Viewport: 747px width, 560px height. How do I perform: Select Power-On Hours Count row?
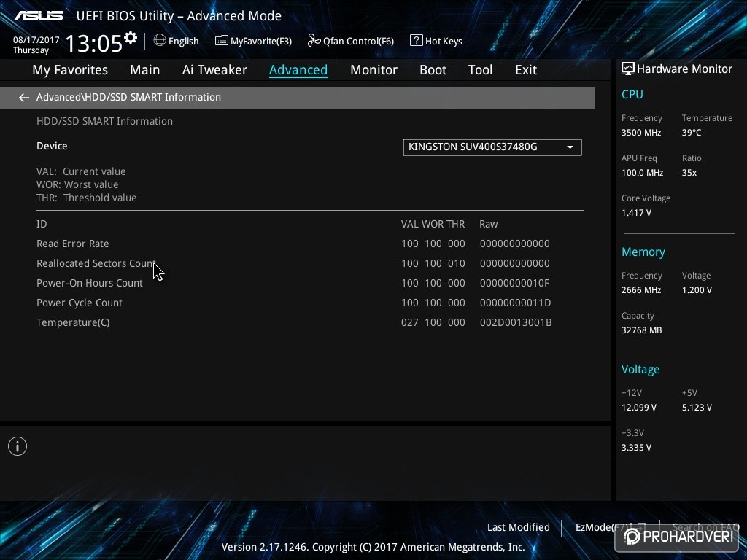[309, 284]
